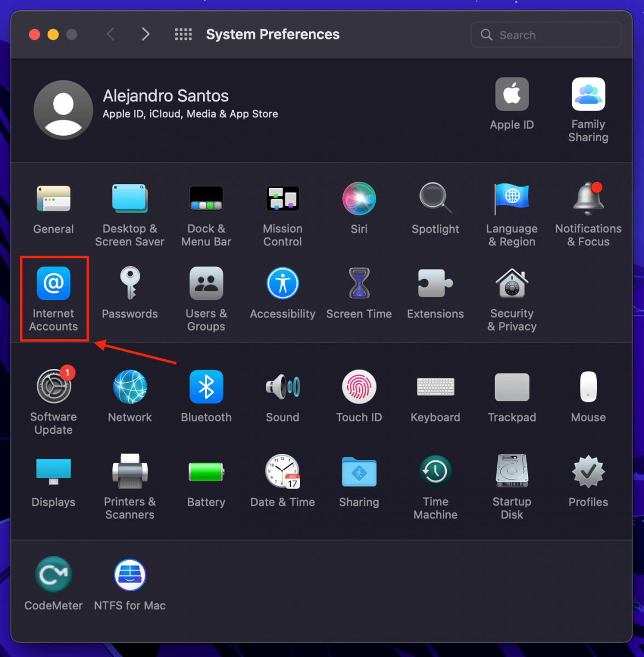Select the Siri preferences icon
The width and height of the screenshot is (644, 657).
click(x=359, y=198)
